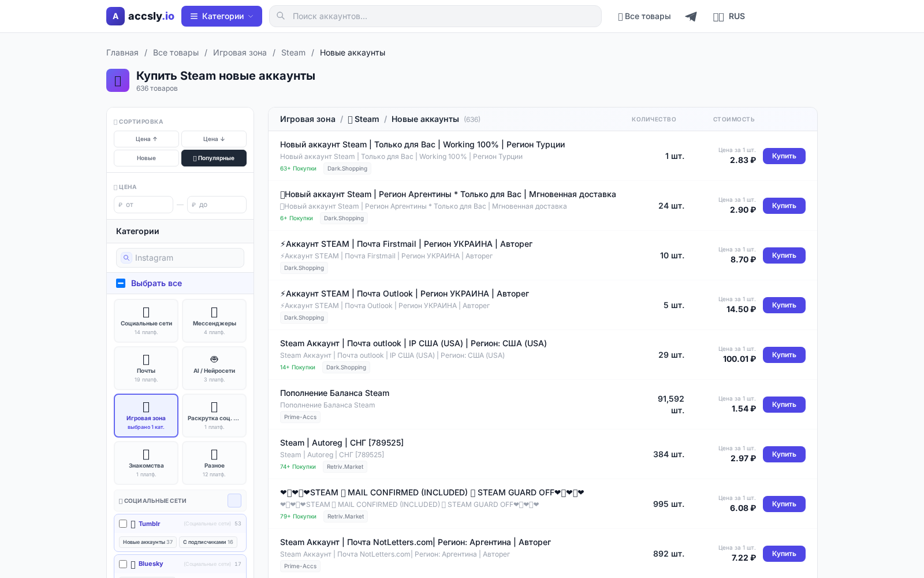This screenshot has width=924, height=578.
Task: Click 63+ Покупки label
Action: click(298, 169)
